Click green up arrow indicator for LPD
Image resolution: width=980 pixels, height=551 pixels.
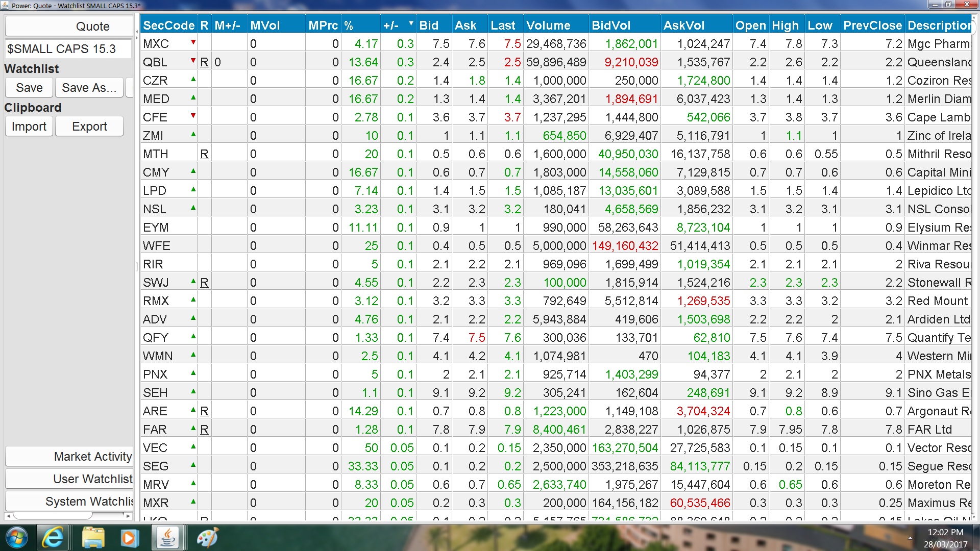(x=193, y=189)
